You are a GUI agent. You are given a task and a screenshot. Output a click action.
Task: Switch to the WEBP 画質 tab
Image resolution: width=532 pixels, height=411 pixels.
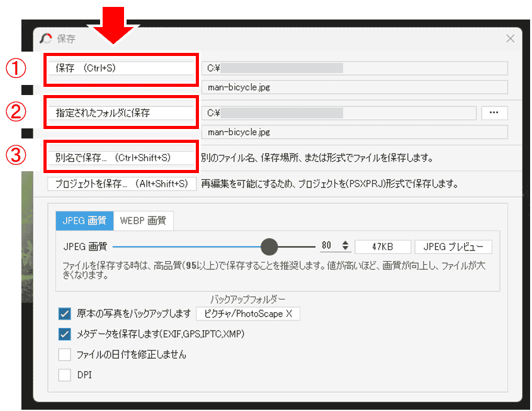tap(143, 221)
